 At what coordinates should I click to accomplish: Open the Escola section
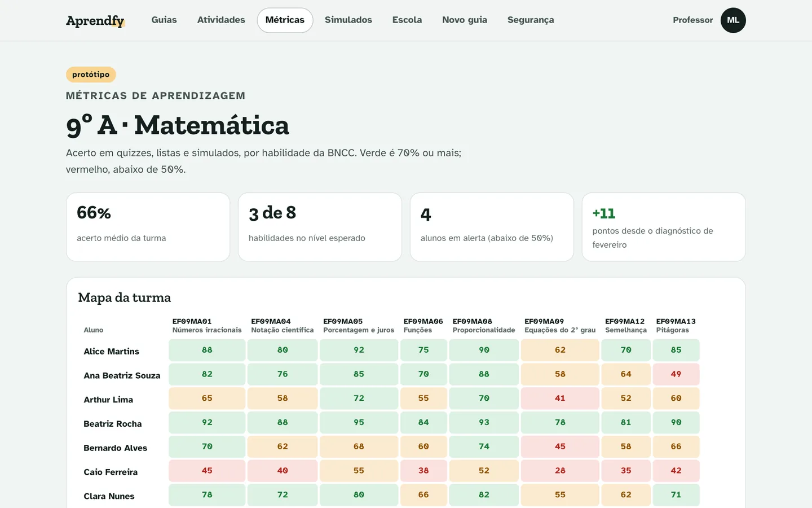(407, 20)
